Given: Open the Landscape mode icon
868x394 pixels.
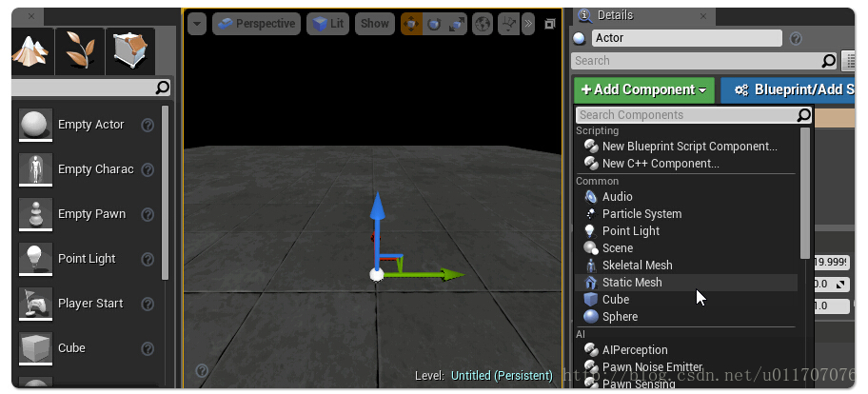Looking at the screenshot, I should click(x=32, y=50).
